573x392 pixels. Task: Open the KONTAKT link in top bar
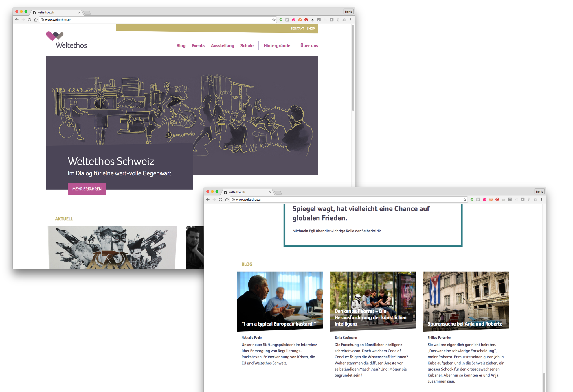click(x=297, y=29)
